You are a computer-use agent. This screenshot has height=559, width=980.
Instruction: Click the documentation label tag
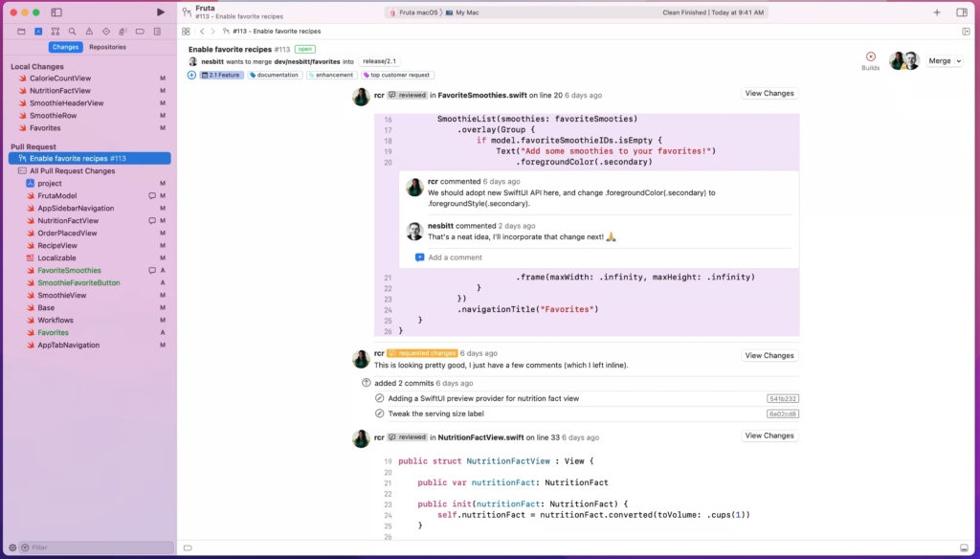pyautogui.click(x=275, y=75)
